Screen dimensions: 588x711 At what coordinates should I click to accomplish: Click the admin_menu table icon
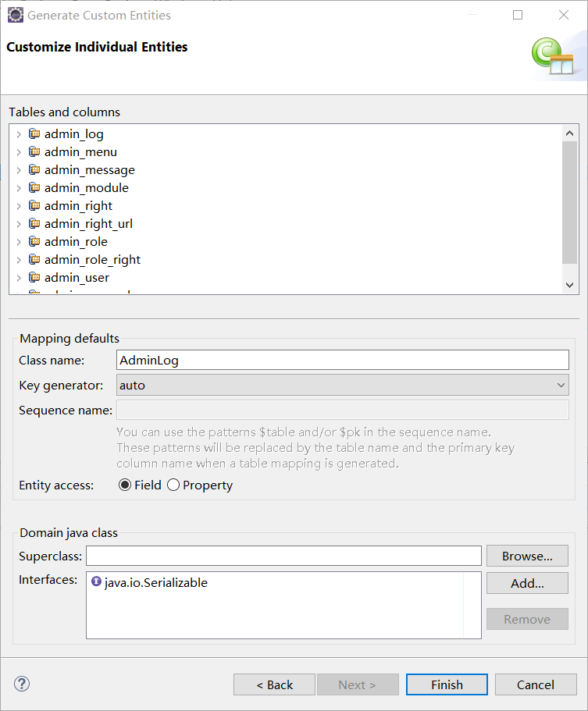[x=34, y=152]
